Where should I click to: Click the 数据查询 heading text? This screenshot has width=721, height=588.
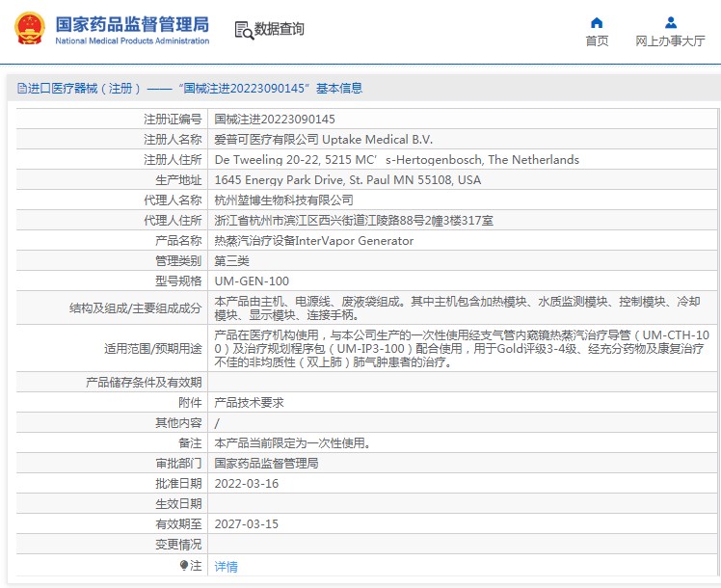(280, 30)
